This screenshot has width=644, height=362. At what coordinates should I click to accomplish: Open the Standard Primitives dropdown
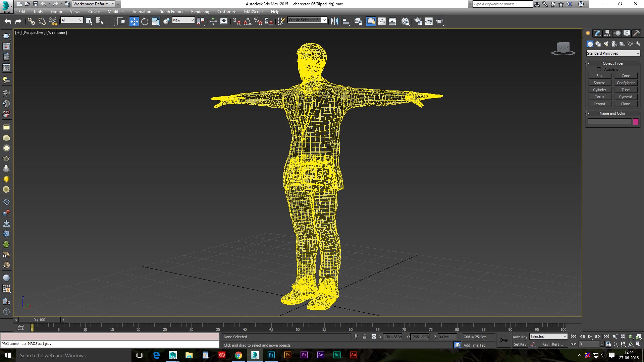tap(613, 53)
